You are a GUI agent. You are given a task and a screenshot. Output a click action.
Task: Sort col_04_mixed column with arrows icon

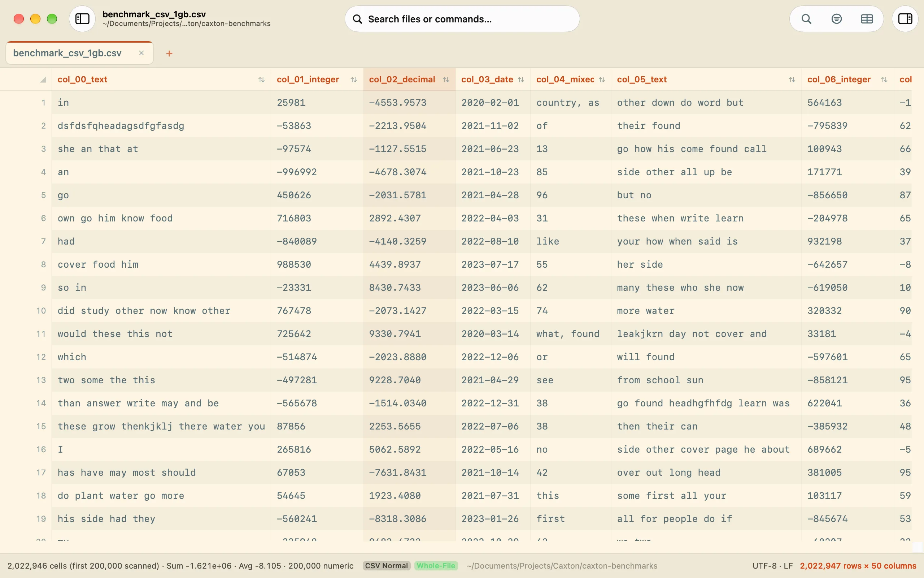[x=602, y=79]
